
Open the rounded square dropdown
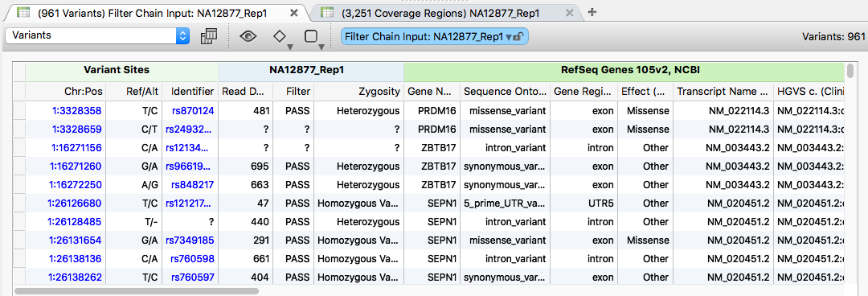(312, 38)
